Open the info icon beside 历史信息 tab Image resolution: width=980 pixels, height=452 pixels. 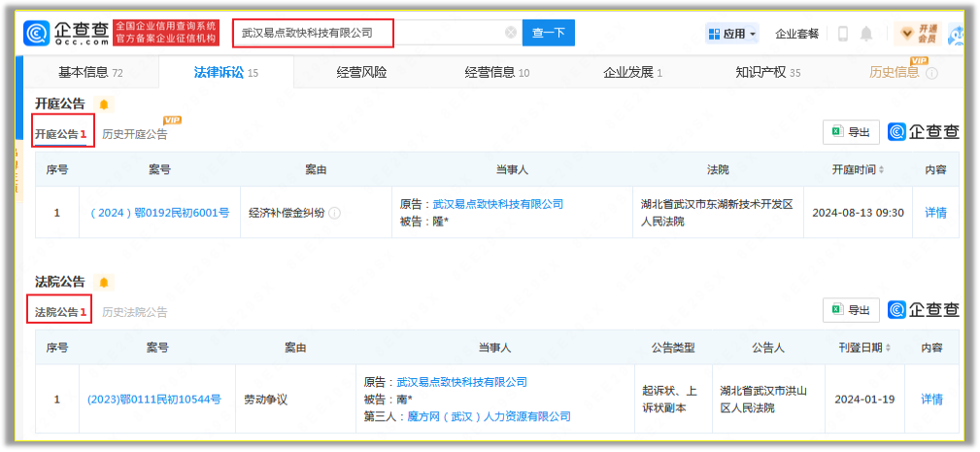tap(931, 73)
